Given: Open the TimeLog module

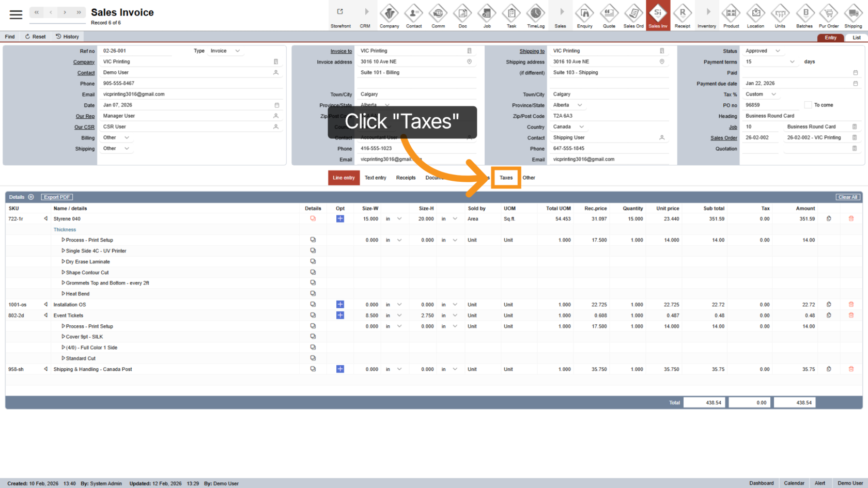Looking at the screenshot, I should coord(535,15).
